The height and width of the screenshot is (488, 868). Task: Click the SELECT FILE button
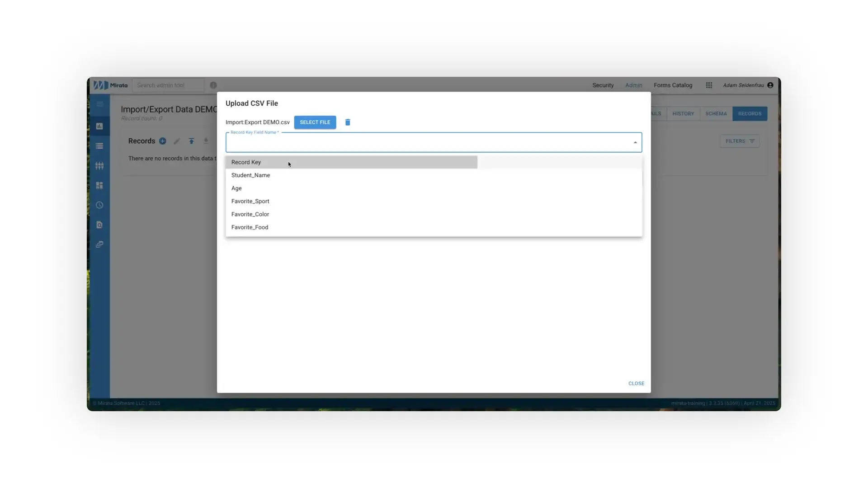[315, 122]
